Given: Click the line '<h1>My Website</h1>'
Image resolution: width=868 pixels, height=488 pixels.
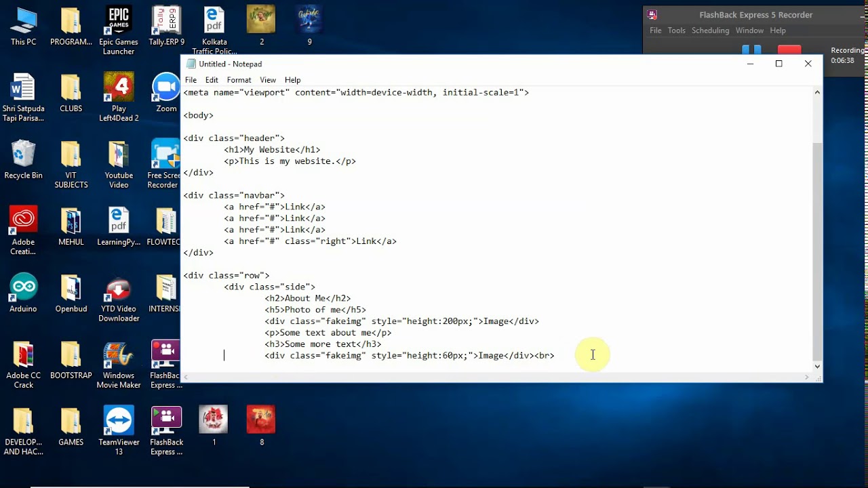Looking at the screenshot, I should [272, 150].
